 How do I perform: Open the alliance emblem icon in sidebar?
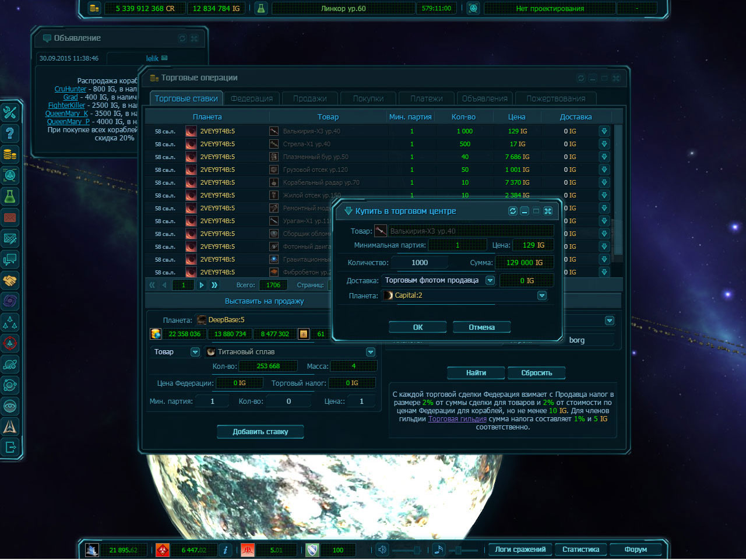(x=10, y=427)
